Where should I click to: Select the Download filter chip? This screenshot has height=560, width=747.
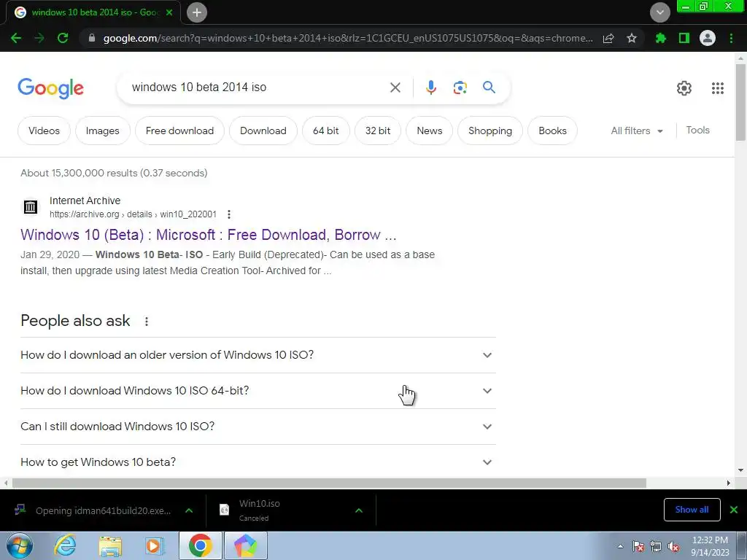[263, 131]
